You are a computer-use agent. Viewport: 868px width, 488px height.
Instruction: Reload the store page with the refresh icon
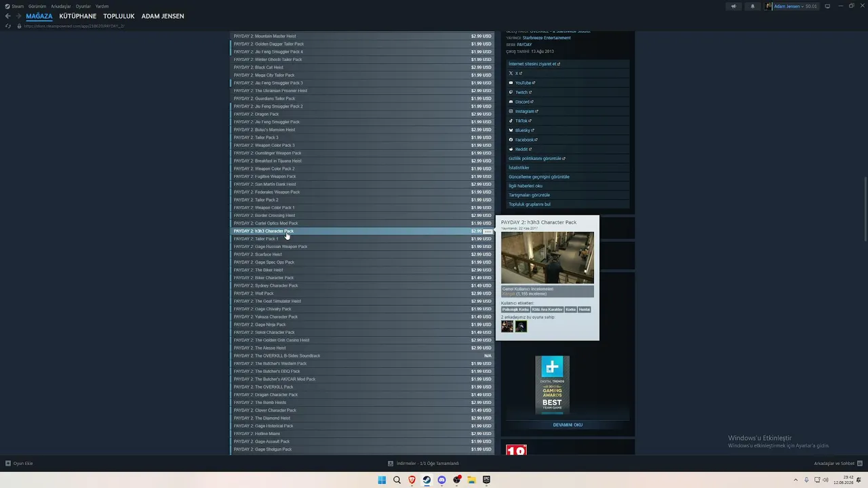tap(8, 26)
